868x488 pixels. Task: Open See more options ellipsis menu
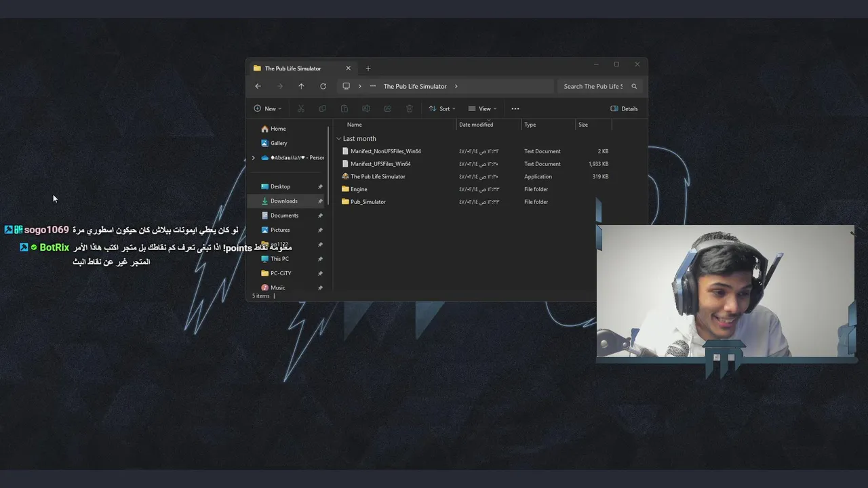point(515,108)
